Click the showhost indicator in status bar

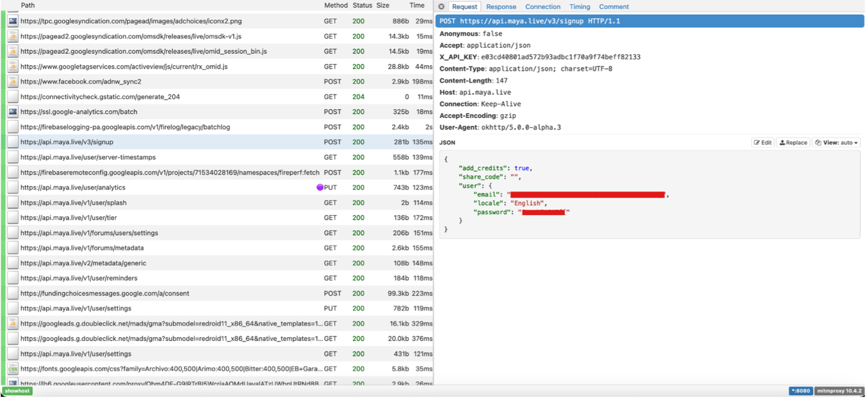[x=18, y=391]
